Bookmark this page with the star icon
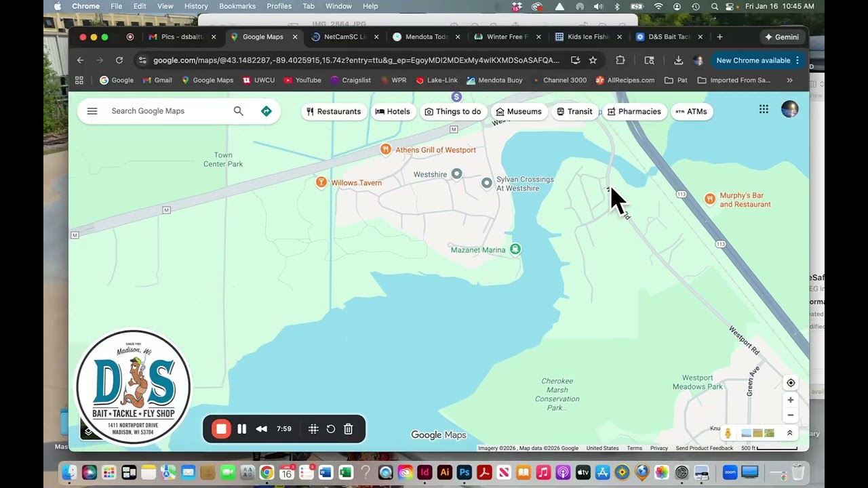868x488 pixels. click(593, 60)
